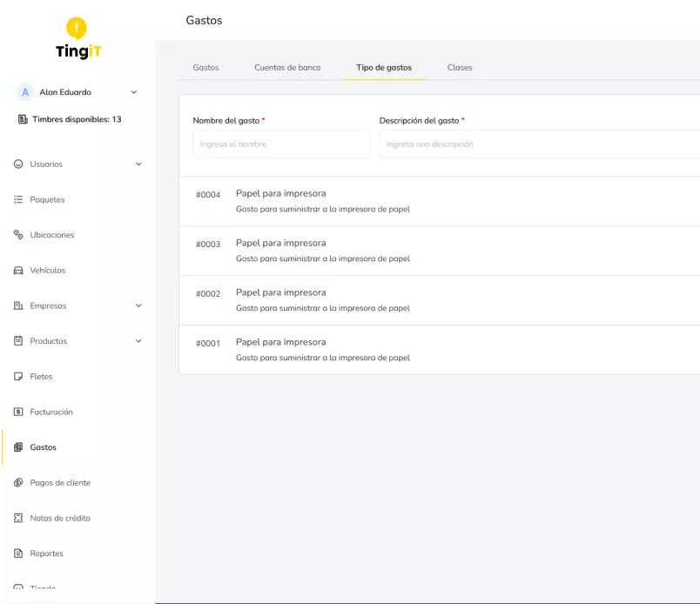Click the Usuarios sidebar icon

pos(18,164)
